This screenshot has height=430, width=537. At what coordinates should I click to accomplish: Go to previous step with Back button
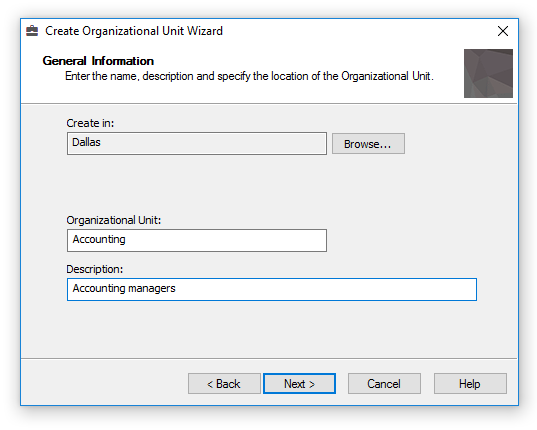[x=224, y=383]
